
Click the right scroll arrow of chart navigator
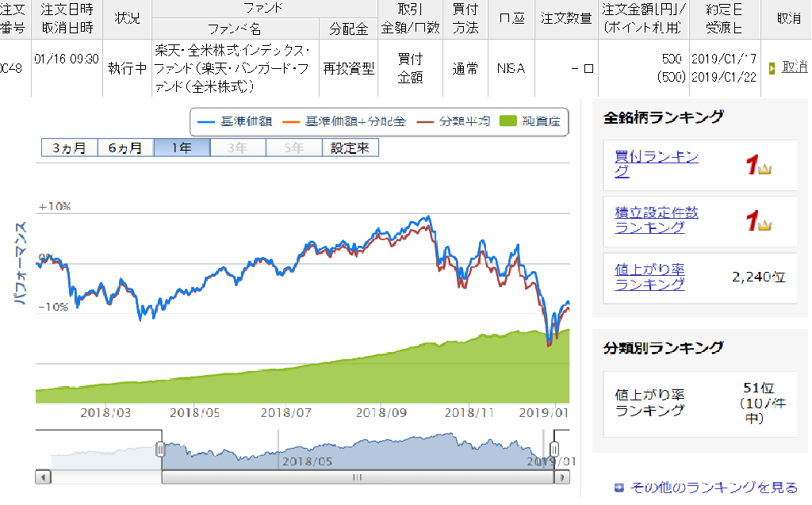562,477
